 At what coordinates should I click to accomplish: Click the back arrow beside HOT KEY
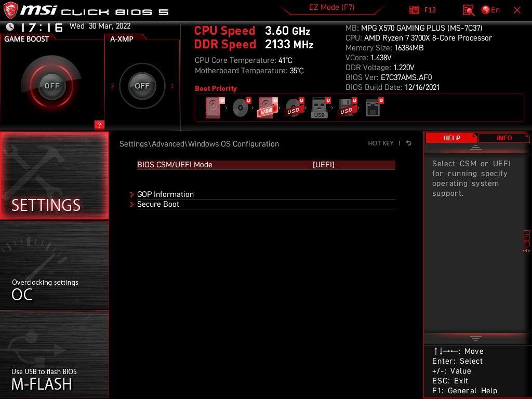[408, 142]
